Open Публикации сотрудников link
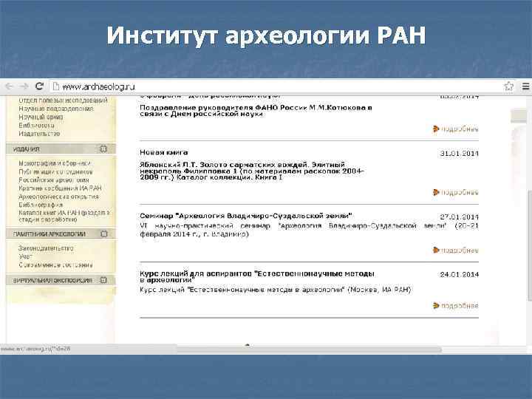The image size is (532, 399). click(x=55, y=171)
